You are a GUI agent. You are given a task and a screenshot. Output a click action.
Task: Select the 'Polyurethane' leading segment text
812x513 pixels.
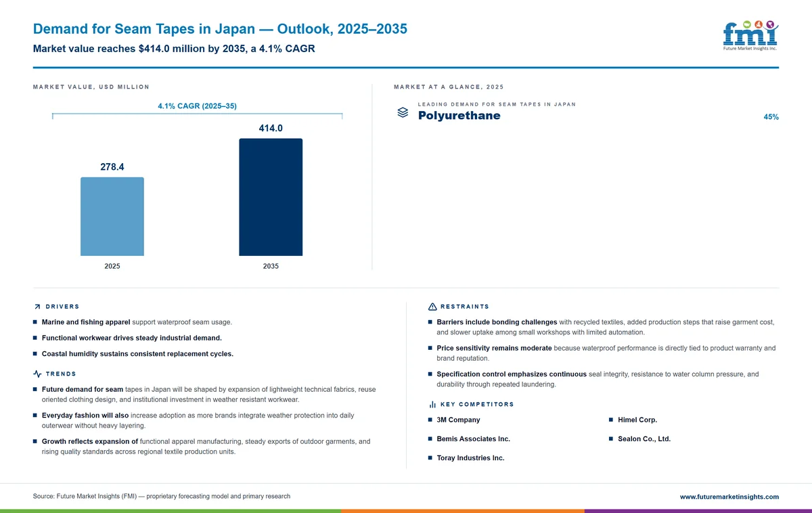click(x=459, y=115)
